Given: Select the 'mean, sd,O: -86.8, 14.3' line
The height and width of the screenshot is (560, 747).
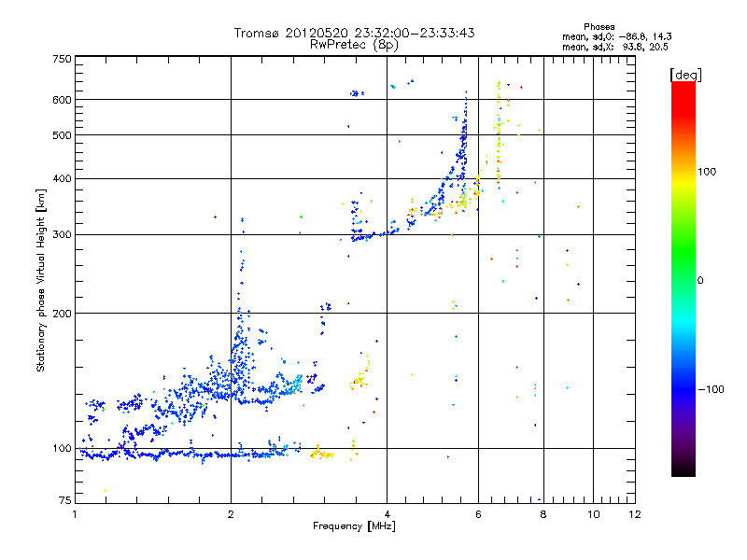Looking at the screenshot, I should (x=617, y=36).
